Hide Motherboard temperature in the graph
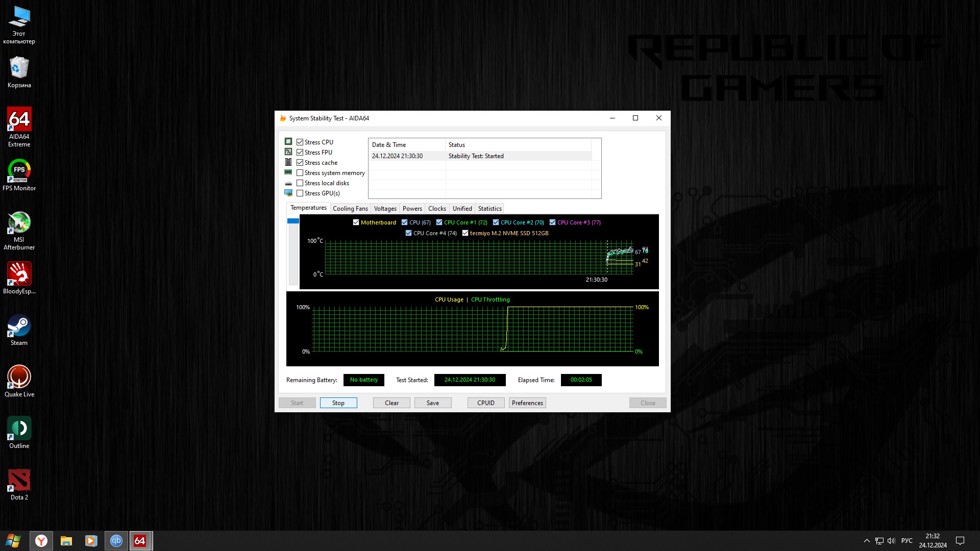980x551 pixels. pyautogui.click(x=356, y=222)
